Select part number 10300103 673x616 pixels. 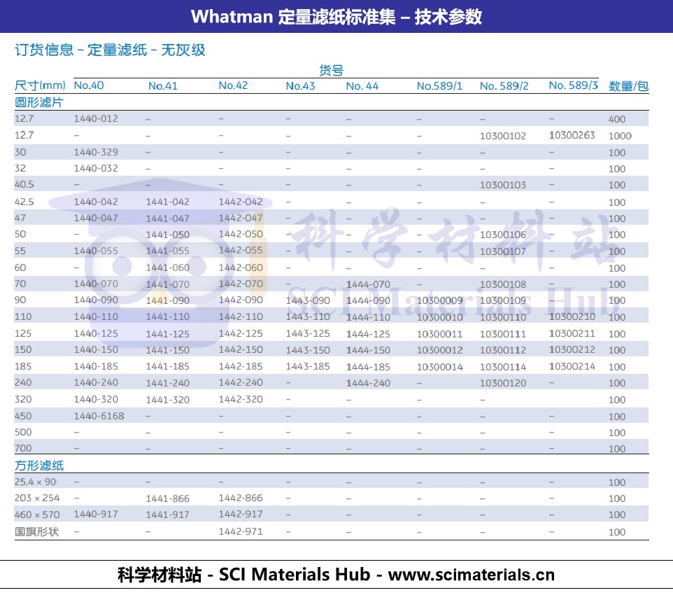(502, 185)
